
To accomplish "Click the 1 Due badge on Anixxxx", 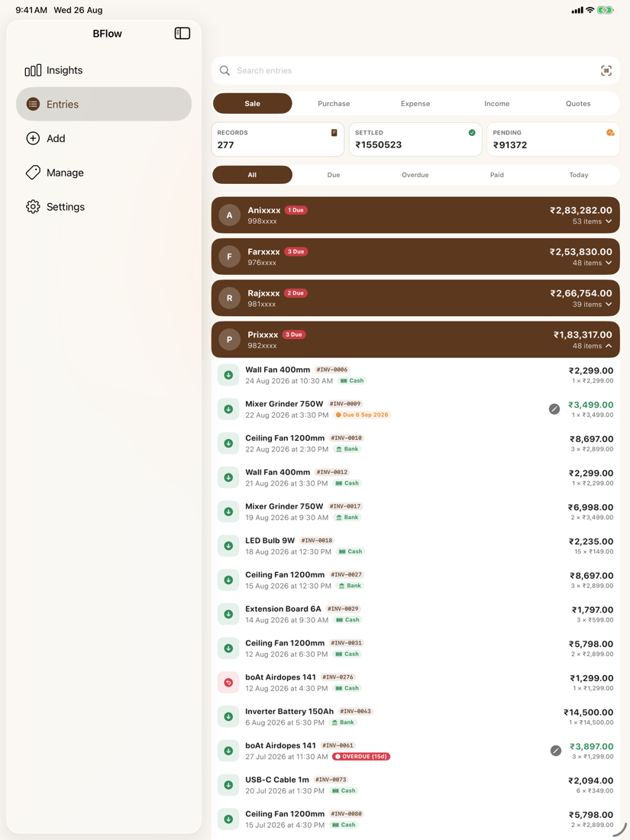I will pyautogui.click(x=296, y=210).
